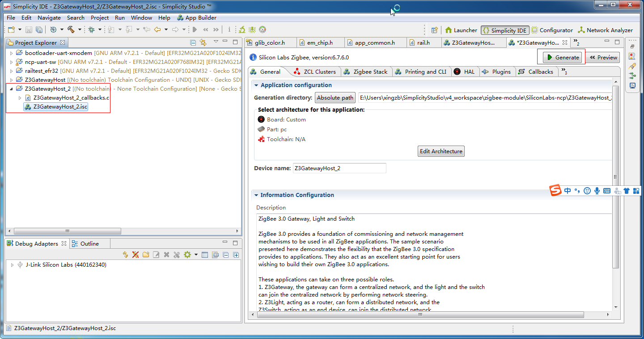The image size is (644, 339).
Task: Click the yellow Back navigation arrow
Action: click(157, 30)
